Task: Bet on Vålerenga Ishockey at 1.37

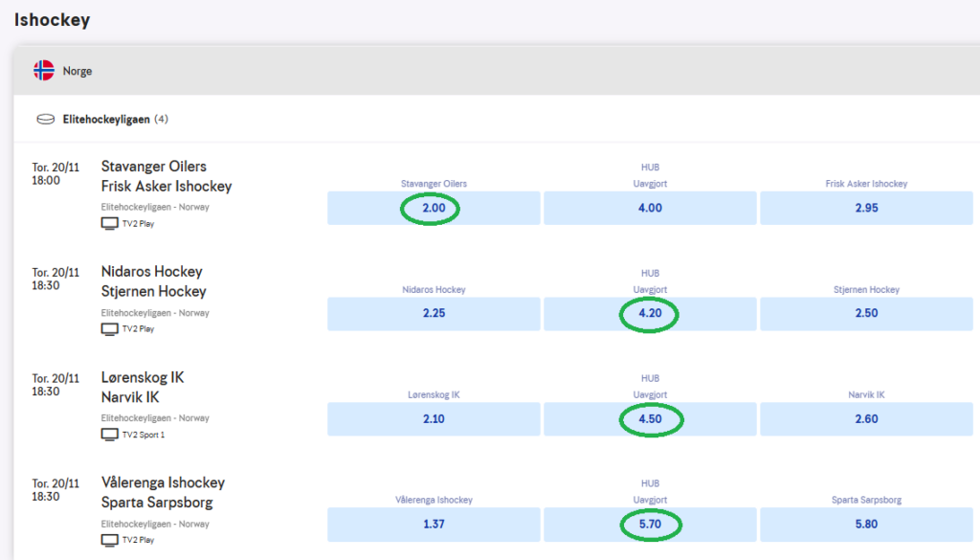Action: click(434, 524)
